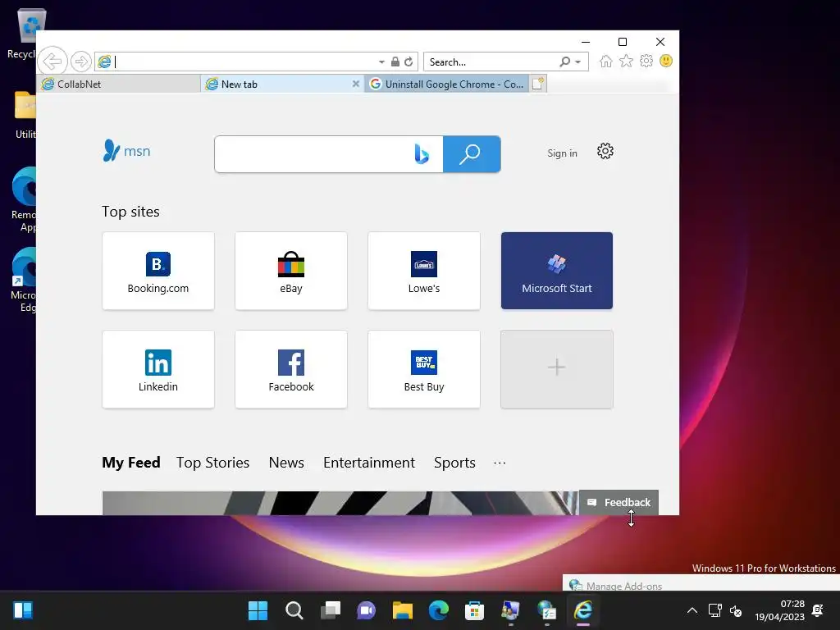Switch to the CollabNet tab
This screenshot has width=840, height=630.
tap(119, 84)
